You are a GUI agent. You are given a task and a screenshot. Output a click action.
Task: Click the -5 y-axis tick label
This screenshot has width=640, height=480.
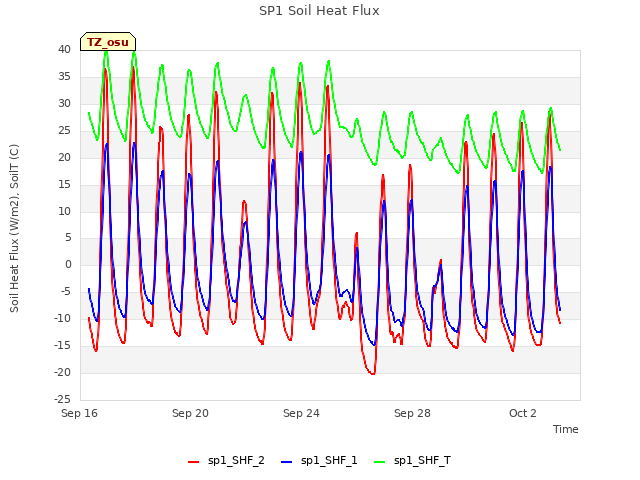click(x=66, y=291)
